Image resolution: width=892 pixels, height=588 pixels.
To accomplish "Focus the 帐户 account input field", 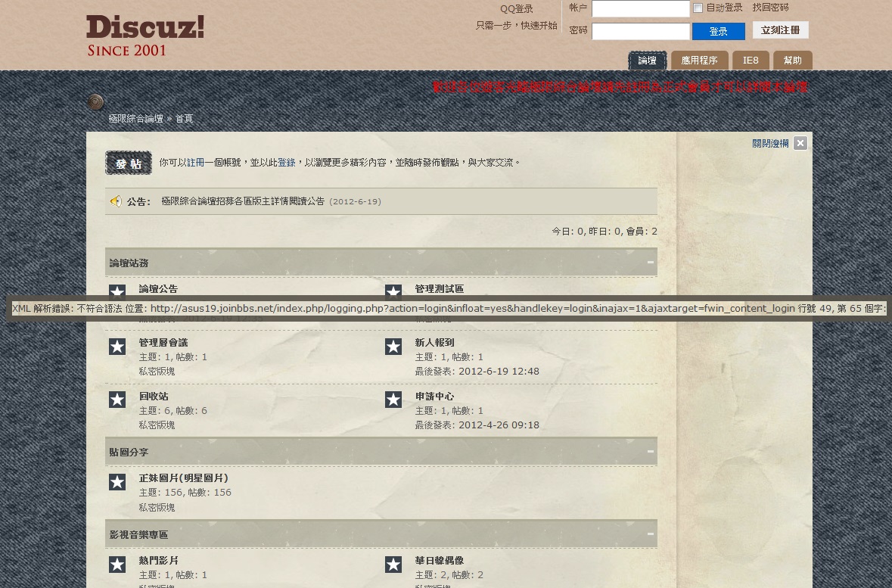I will (641, 8).
